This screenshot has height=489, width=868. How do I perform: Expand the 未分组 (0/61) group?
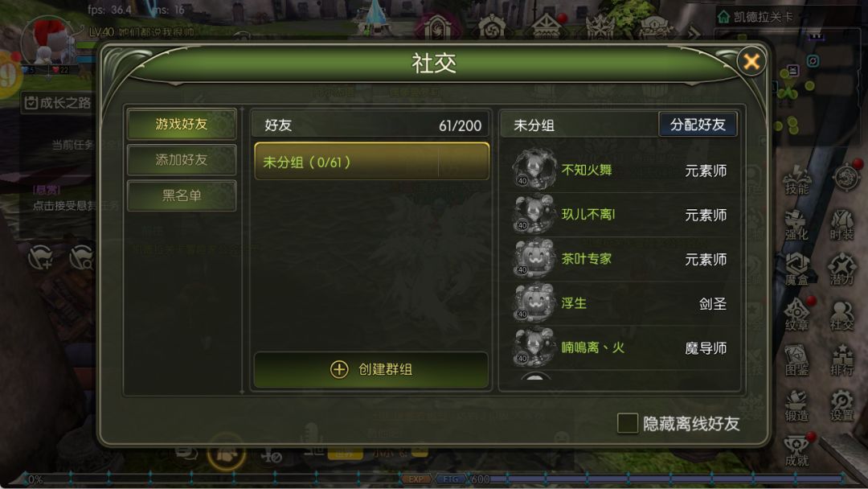pos(371,161)
